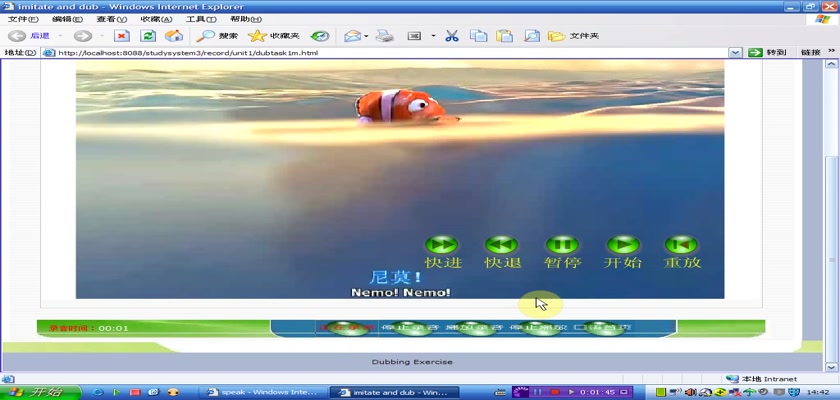Click the print preview toolbar icon

tap(532, 36)
